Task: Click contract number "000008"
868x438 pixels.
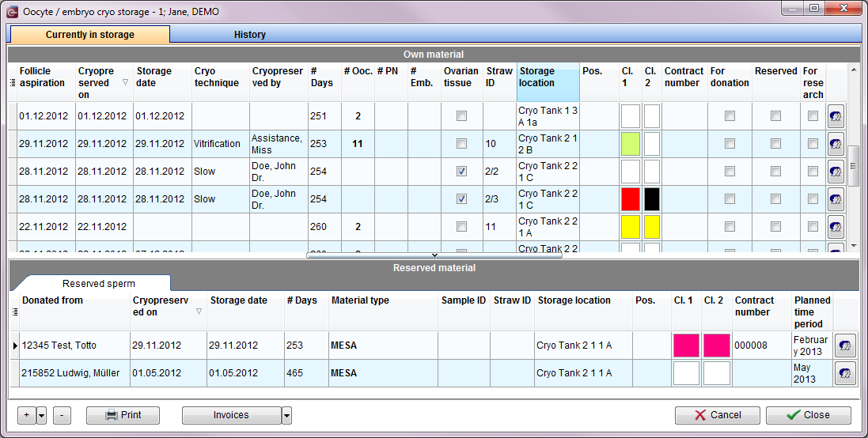Action: pos(762,345)
